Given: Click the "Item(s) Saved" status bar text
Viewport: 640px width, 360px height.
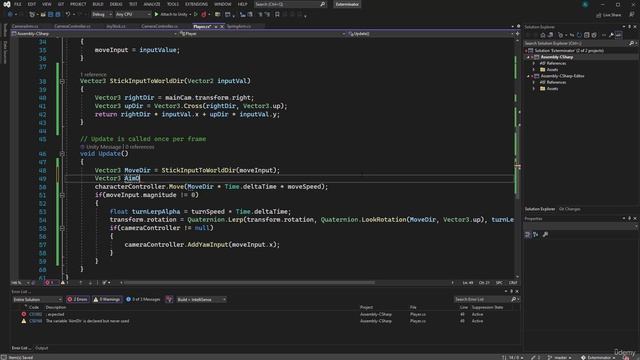Looking at the screenshot, I should (x=20, y=357).
